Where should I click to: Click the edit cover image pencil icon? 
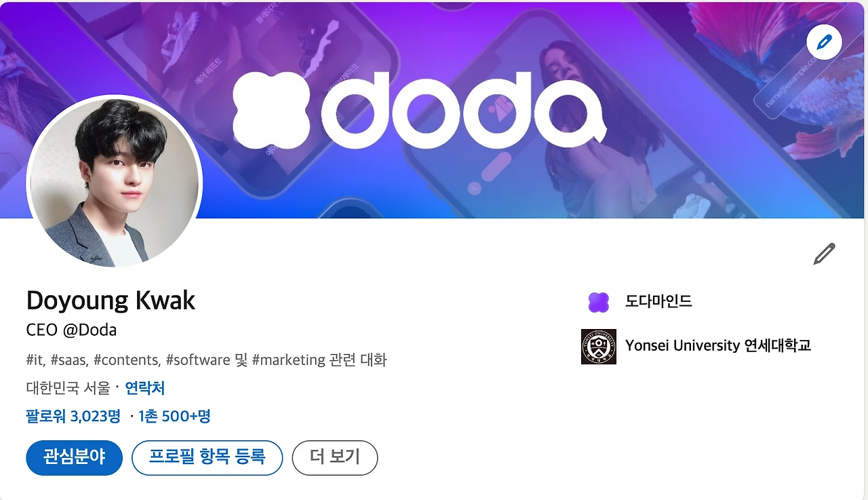824,43
